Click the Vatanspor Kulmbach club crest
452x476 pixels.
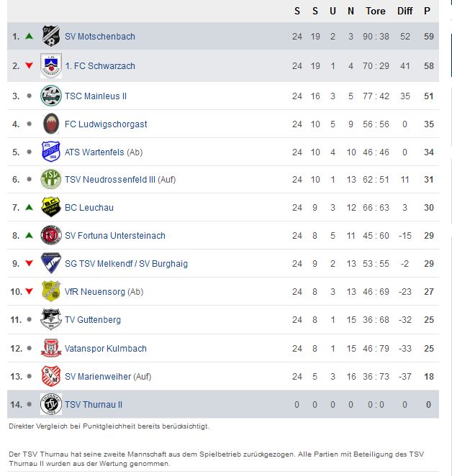click(x=51, y=348)
